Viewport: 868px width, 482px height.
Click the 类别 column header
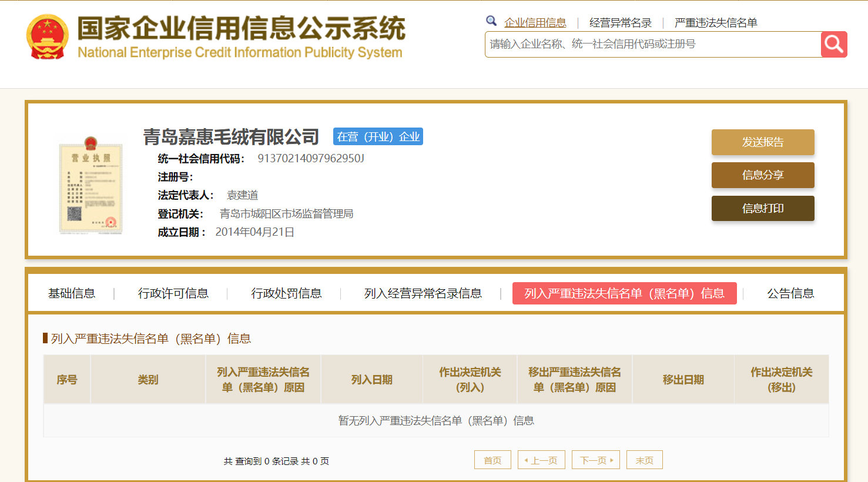pos(148,379)
